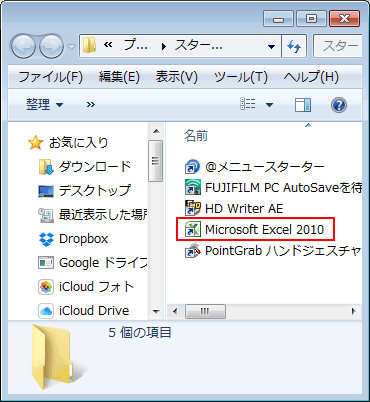Click the favorites star icon

[x=36, y=143]
